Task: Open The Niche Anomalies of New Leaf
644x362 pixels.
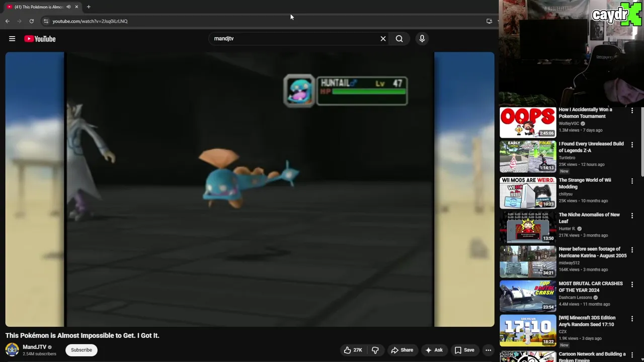Action: coord(589,218)
